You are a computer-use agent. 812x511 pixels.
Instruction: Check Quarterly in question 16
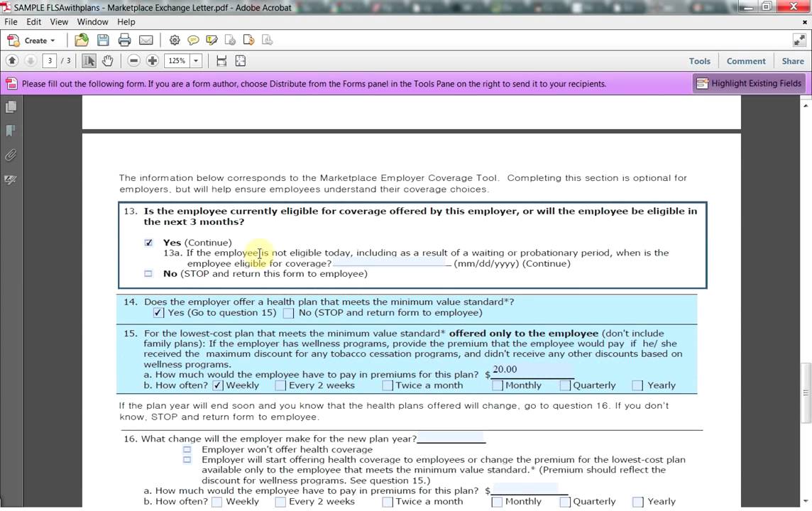pyautogui.click(x=565, y=502)
